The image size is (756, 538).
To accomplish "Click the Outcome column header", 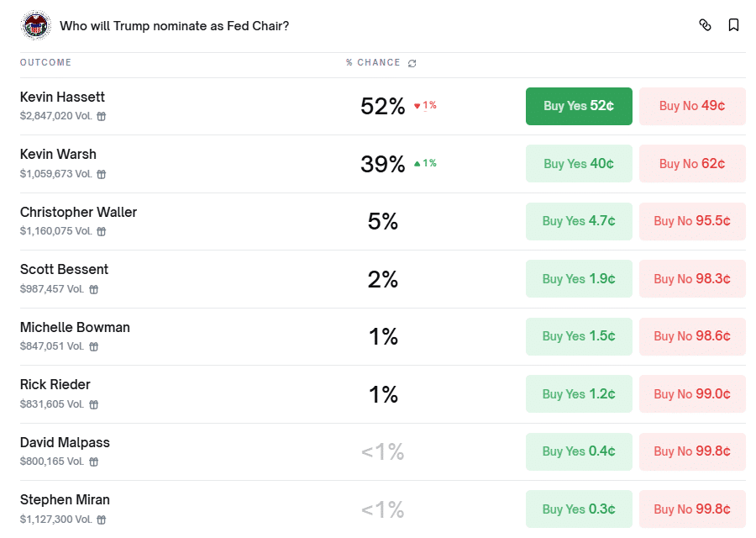I will click(x=45, y=63).
